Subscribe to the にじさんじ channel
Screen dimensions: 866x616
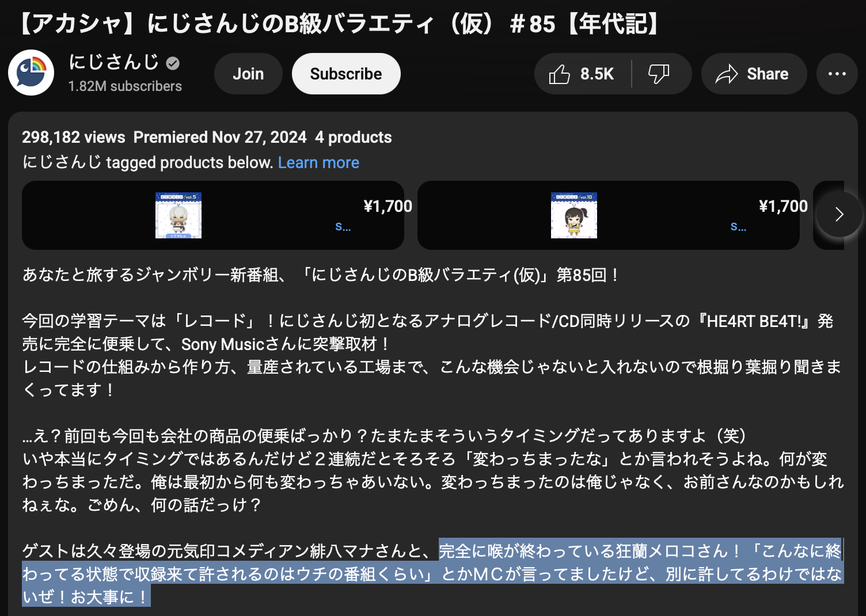tap(346, 74)
